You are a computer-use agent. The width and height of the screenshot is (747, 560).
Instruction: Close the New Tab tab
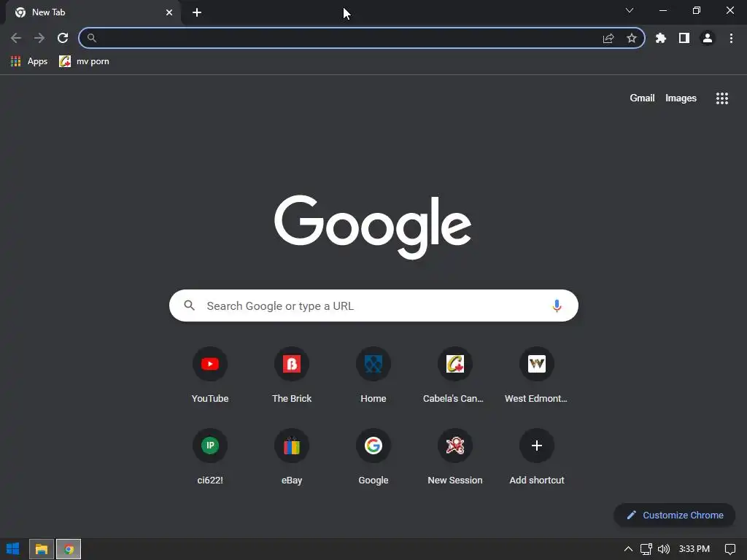[169, 12]
